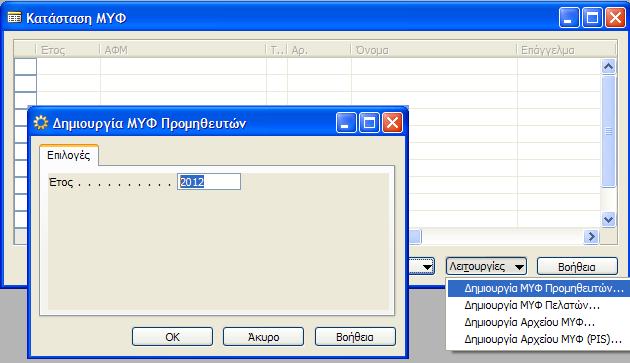Minimize the Δημιουργία ΜΥΦ Προμηθευτών dialog

point(346,122)
